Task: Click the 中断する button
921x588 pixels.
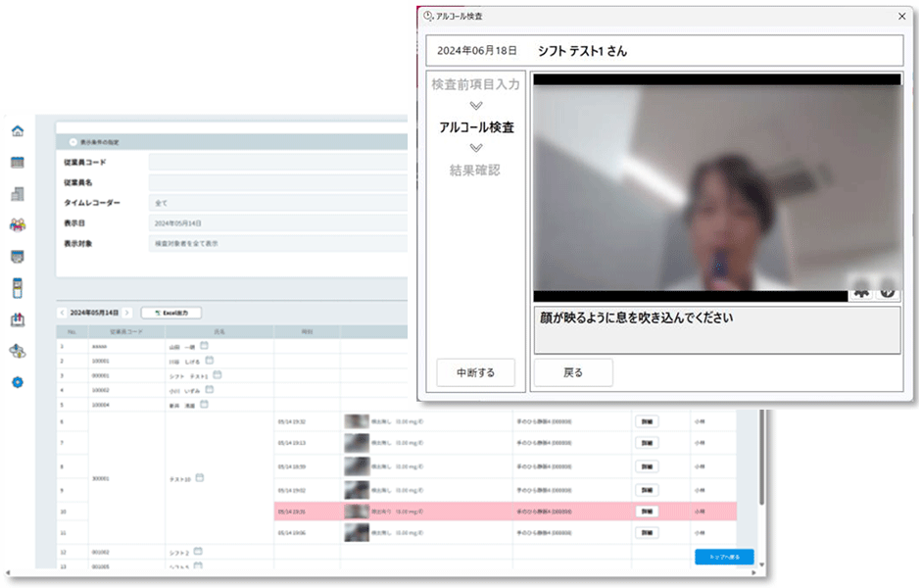Action: coord(475,372)
